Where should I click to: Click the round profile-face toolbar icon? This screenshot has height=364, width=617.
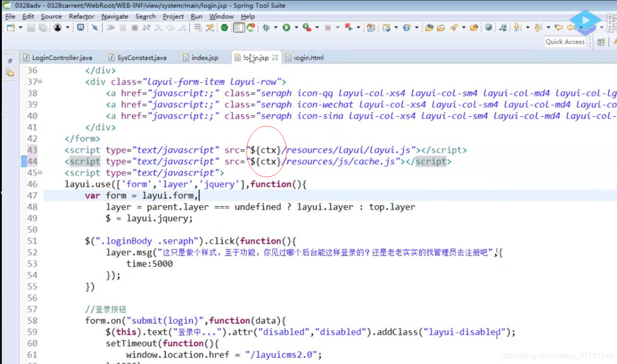tap(57, 28)
